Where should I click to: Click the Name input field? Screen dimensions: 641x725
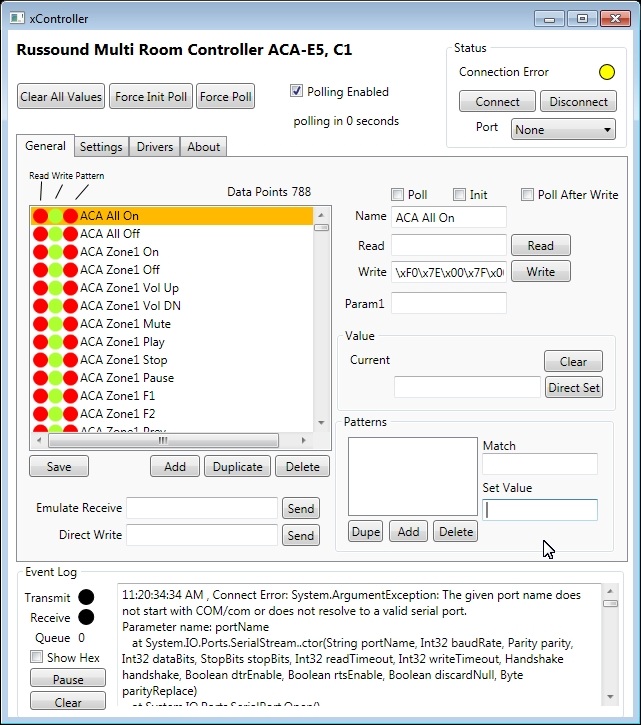click(449, 217)
